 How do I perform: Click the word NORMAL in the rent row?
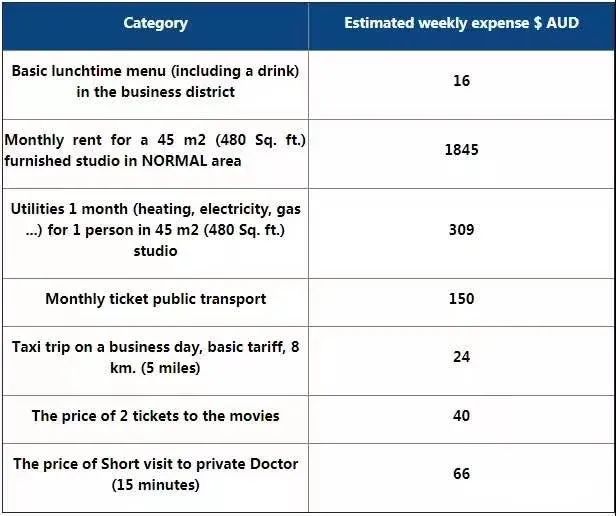tap(174, 161)
